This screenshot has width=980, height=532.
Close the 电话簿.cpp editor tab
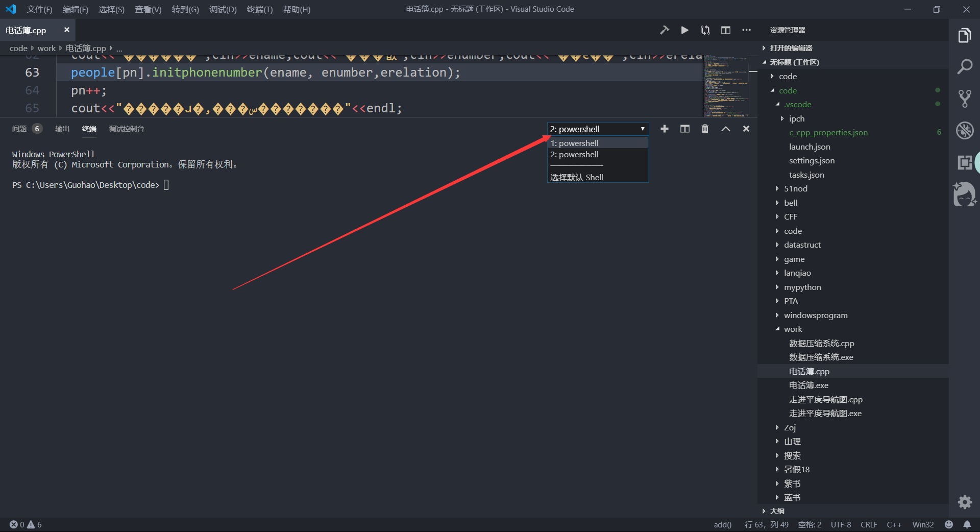click(66, 30)
